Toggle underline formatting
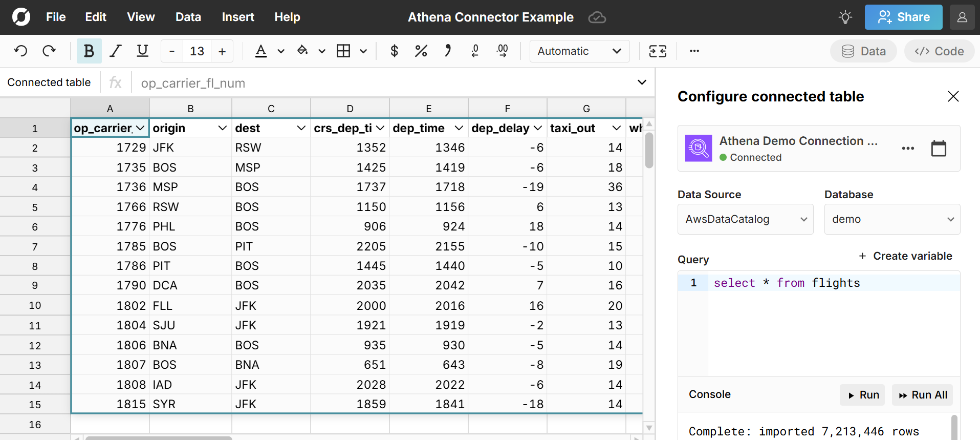 point(142,51)
